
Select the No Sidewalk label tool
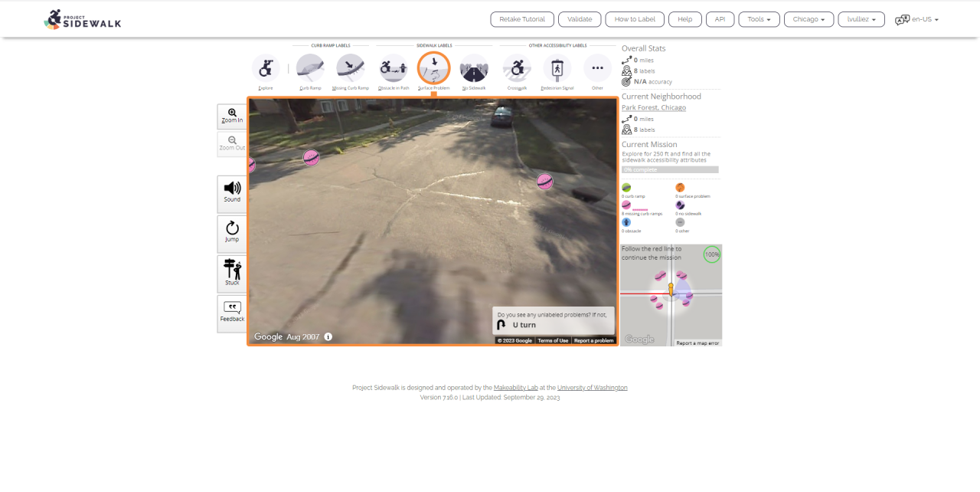pos(474,68)
